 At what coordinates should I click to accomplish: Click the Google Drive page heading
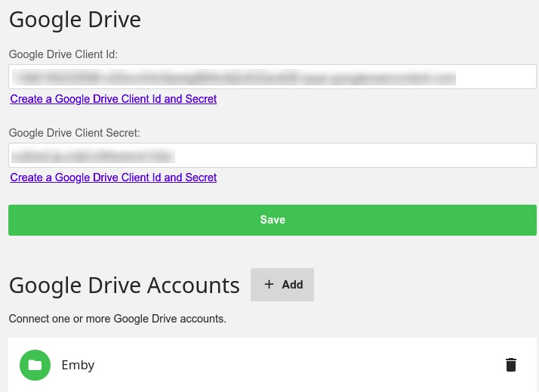pos(75,19)
